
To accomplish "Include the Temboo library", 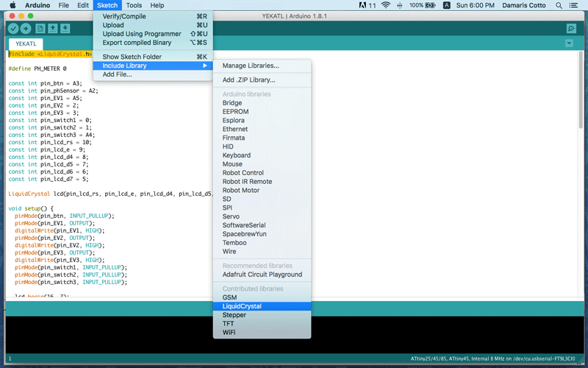I will tap(262, 243).
